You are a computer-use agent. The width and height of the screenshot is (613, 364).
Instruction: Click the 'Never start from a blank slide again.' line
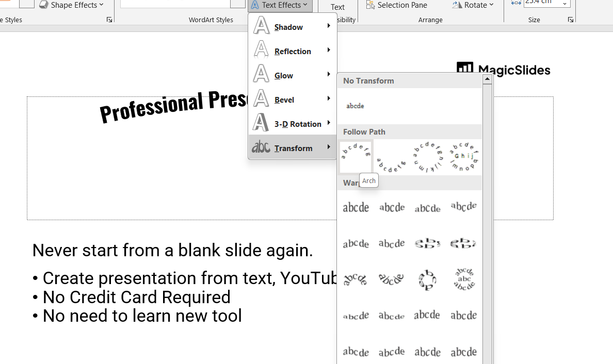coord(172,251)
